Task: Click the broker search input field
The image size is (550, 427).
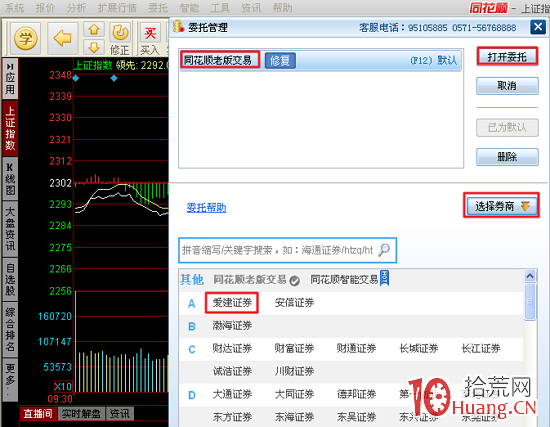Action: click(x=279, y=250)
